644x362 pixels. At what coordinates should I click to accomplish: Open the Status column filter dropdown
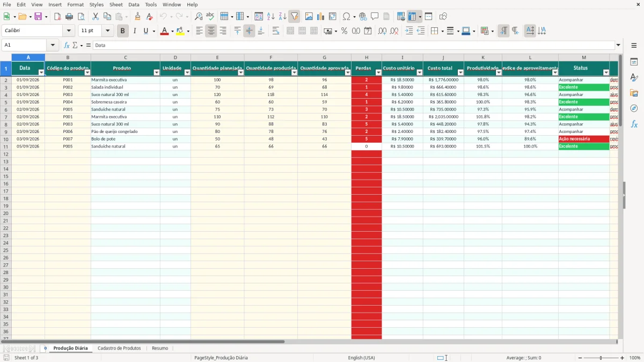[606, 72]
